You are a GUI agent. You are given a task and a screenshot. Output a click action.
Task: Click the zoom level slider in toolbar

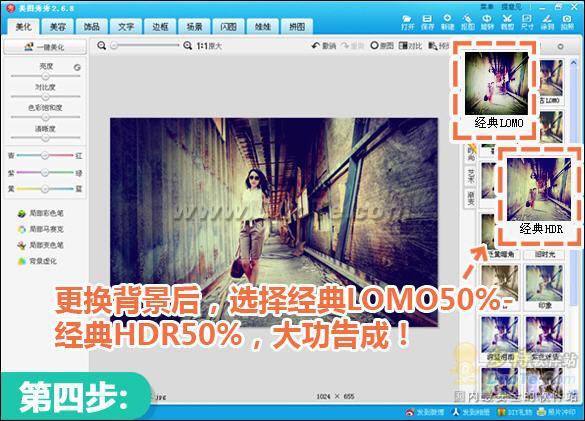146,46
